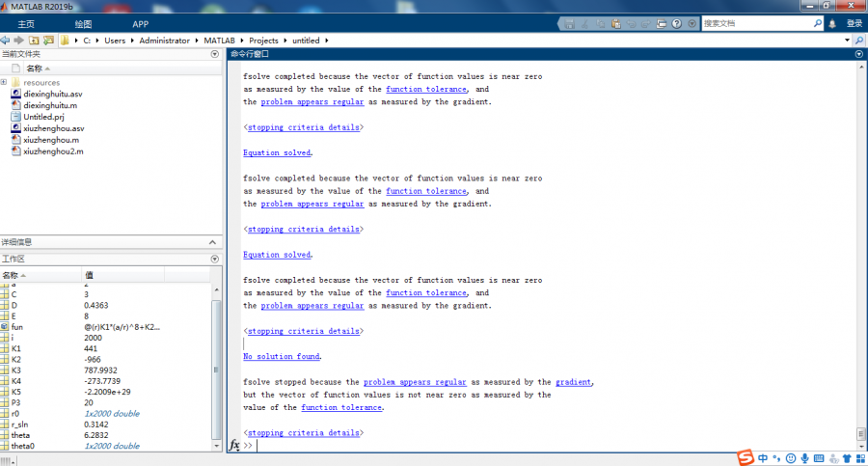Click the back navigation arrow in the folder toolbar
This screenshot has height=466, width=868.
(x=6, y=41)
